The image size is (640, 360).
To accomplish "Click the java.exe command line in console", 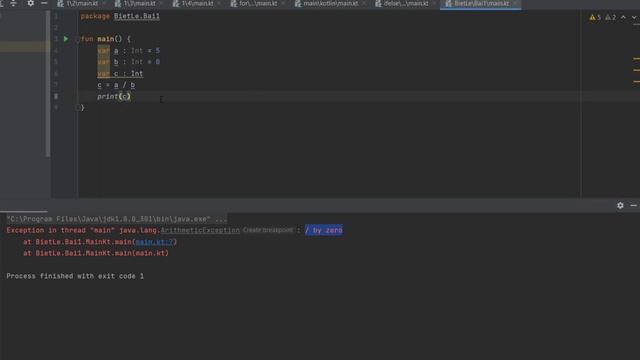I will tap(117, 219).
